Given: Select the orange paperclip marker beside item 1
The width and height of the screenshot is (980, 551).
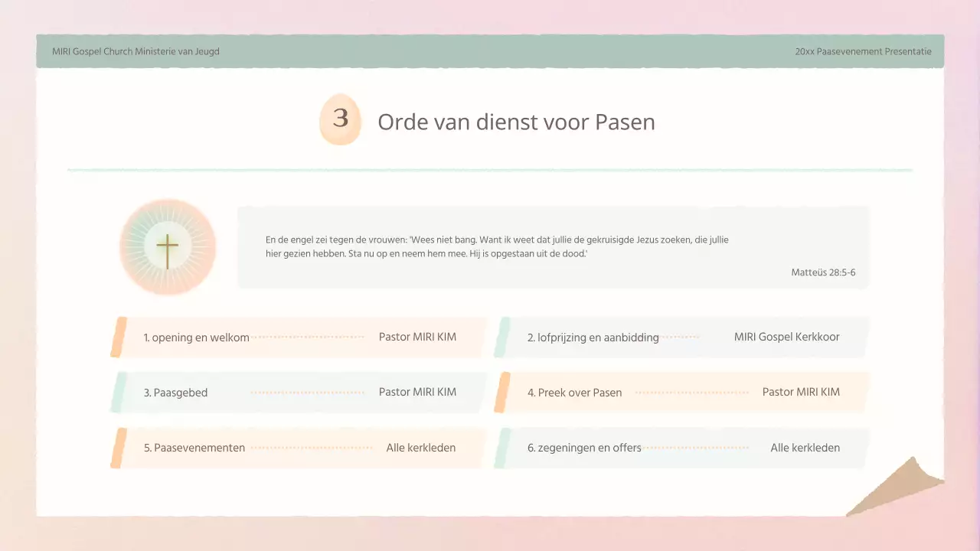Looking at the screenshot, I should (x=121, y=337).
